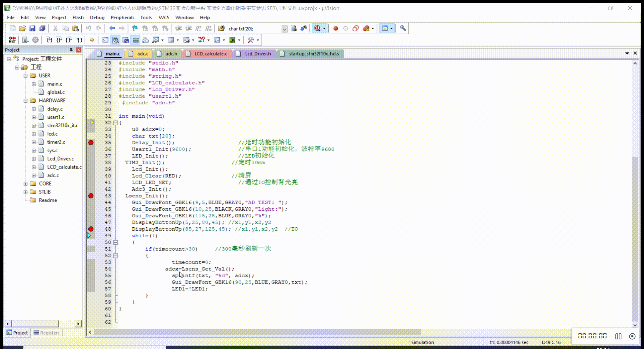Toggle the Project panel pin
The height and width of the screenshot is (349, 644).
(71, 50)
